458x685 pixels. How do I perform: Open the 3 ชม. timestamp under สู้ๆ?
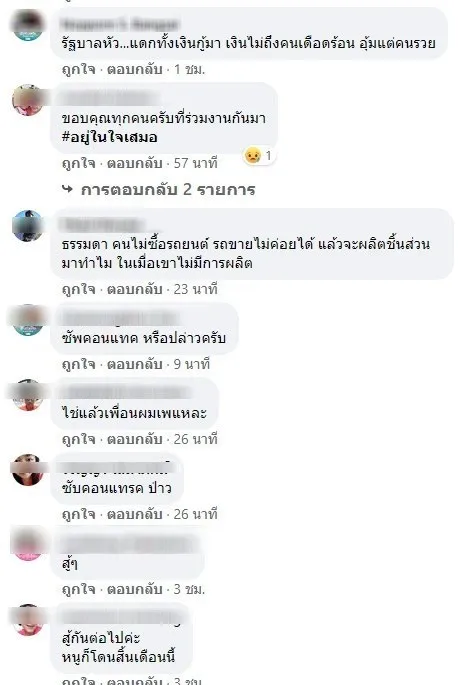coord(189,589)
